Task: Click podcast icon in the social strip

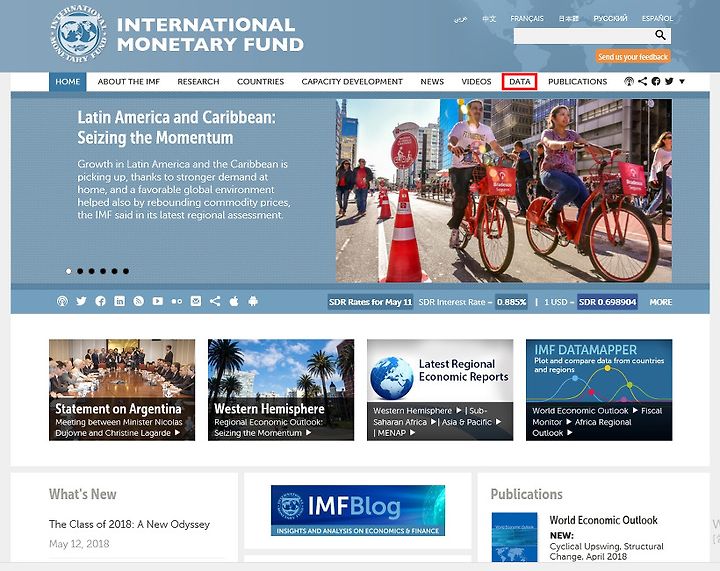Action: [x=62, y=301]
